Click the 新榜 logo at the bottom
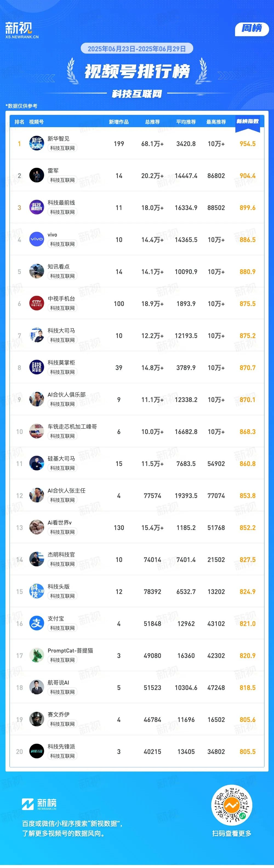Screen dimensions: 274x868 click(x=39, y=804)
